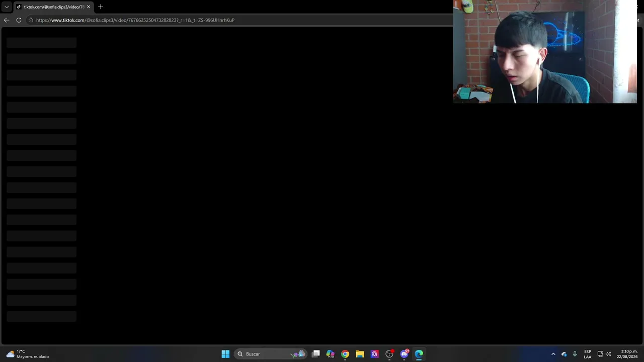
Task: Open OneDrive tray icon
Action: (x=564, y=354)
